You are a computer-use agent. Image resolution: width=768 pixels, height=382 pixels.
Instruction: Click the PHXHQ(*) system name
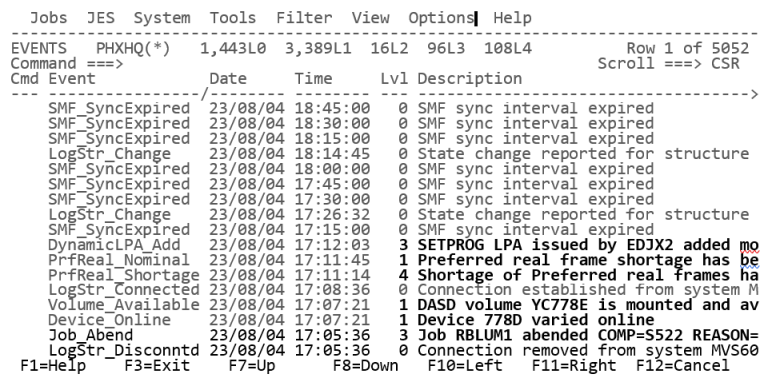(x=134, y=48)
